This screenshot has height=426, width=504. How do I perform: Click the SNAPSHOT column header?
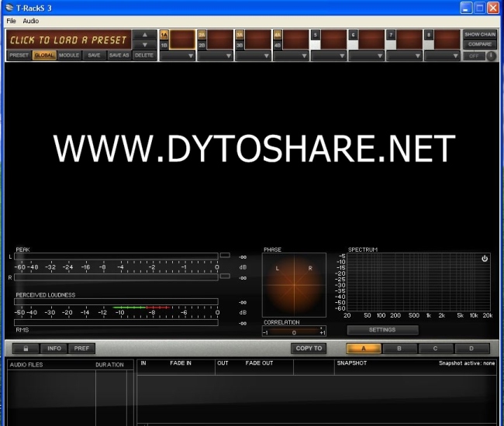(352, 363)
